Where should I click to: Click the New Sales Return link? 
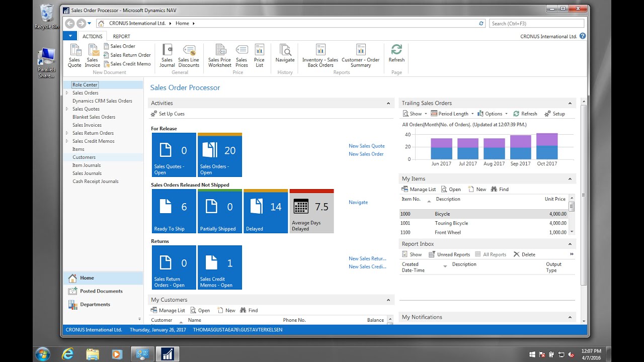(x=368, y=259)
